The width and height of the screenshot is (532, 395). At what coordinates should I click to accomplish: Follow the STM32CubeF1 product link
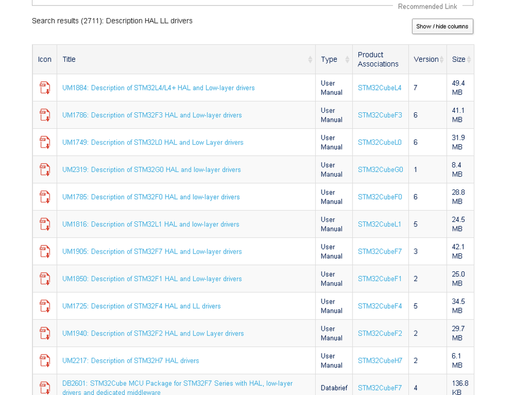380,279
